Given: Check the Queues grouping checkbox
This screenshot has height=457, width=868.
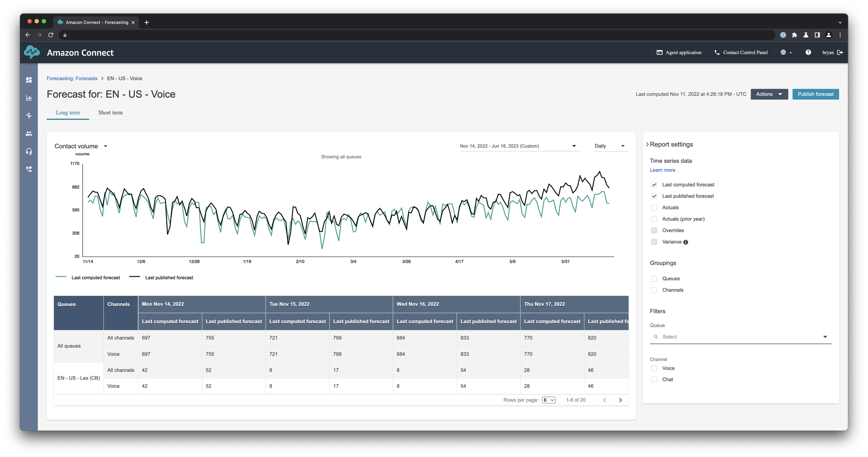Looking at the screenshot, I should pos(654,279).
